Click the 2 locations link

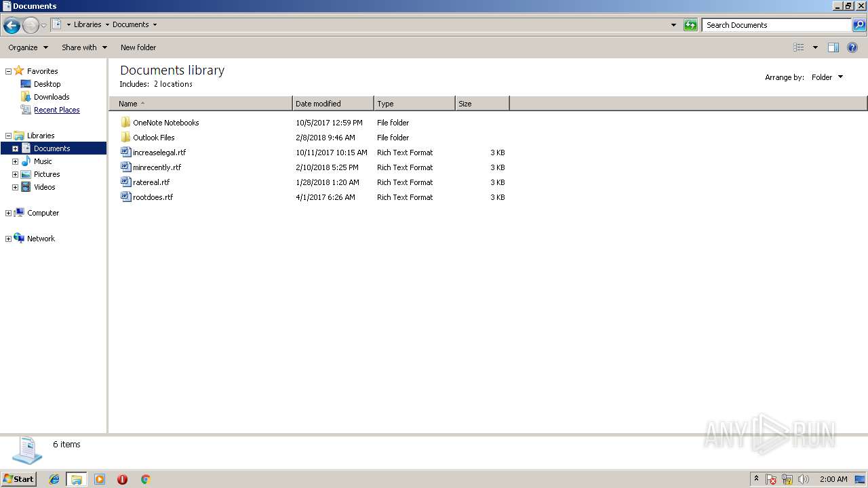[x=173, y=84]
